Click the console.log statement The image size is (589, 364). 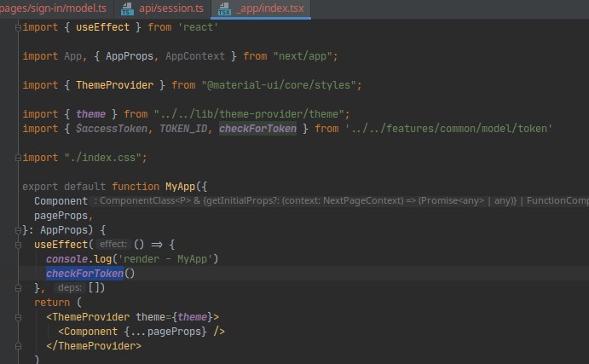tap(132, 259)
